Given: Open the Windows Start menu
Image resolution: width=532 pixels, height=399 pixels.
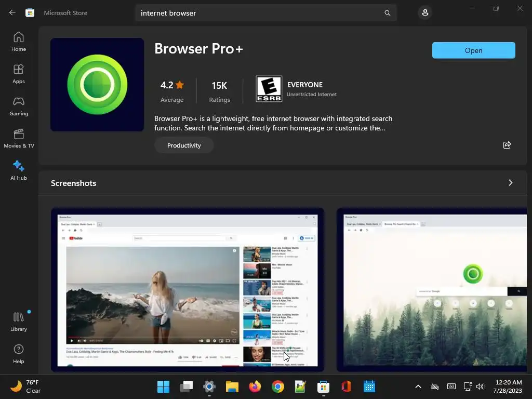Looking at the screenshot, I should 163,387.
